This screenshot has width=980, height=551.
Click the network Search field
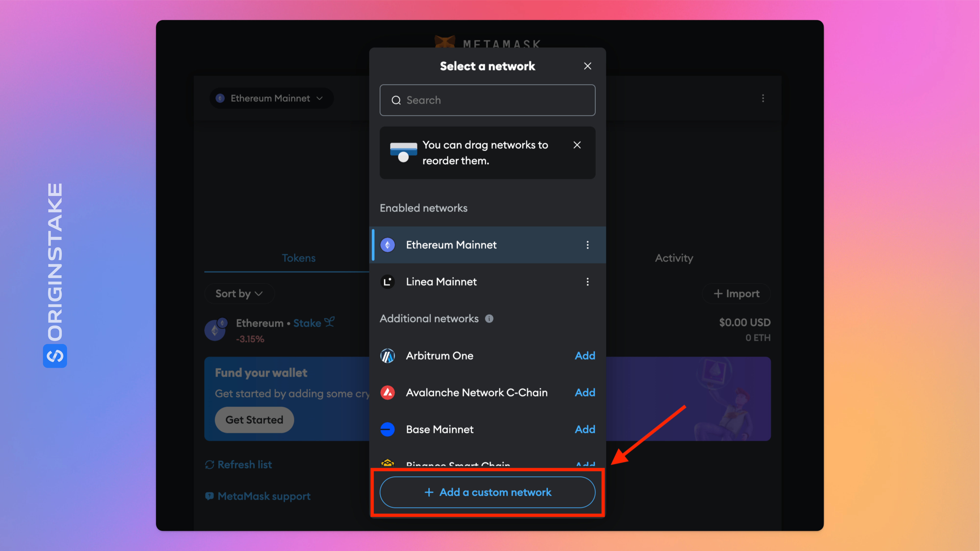tap(487, 100)
